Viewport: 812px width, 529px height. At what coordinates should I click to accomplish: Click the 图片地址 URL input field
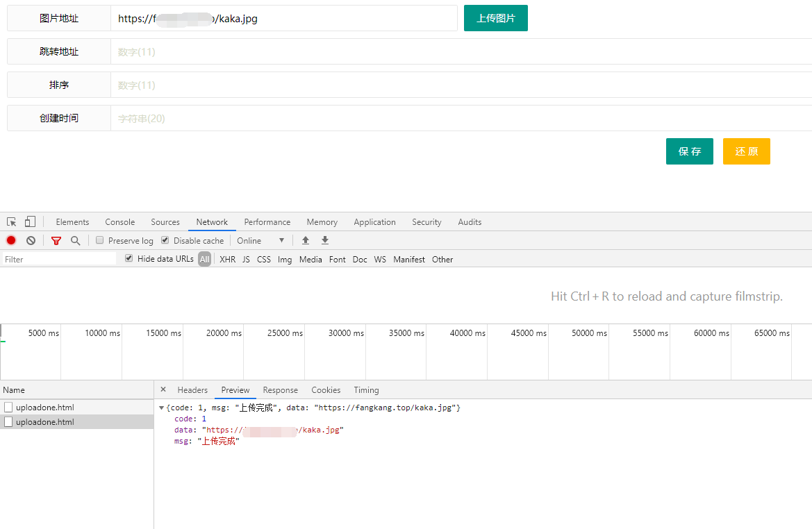pos(284,19)
